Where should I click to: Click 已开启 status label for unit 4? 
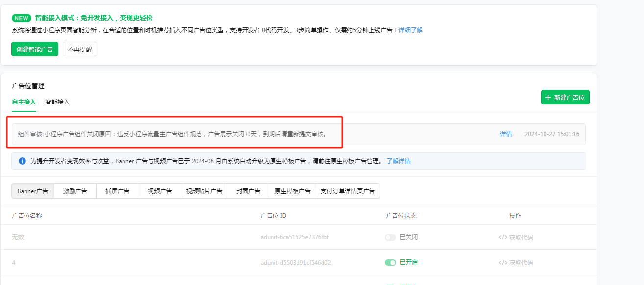coord(409,262)
